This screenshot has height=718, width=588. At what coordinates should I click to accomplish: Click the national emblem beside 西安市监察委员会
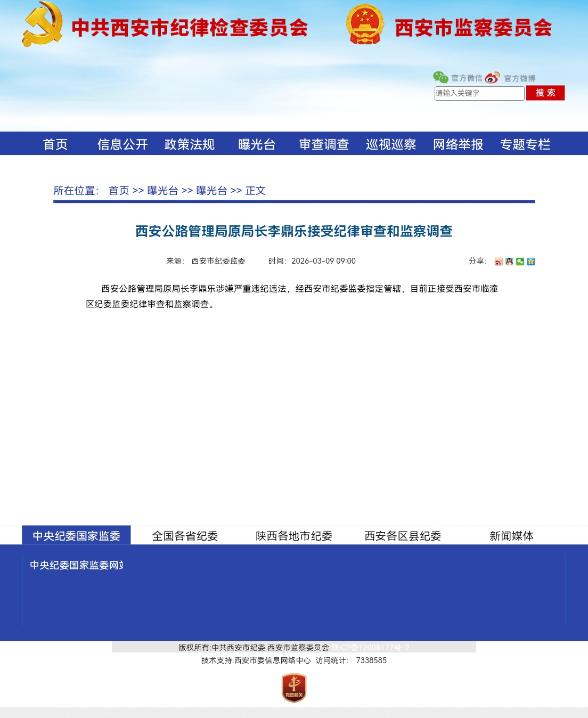tap(365, 25)
